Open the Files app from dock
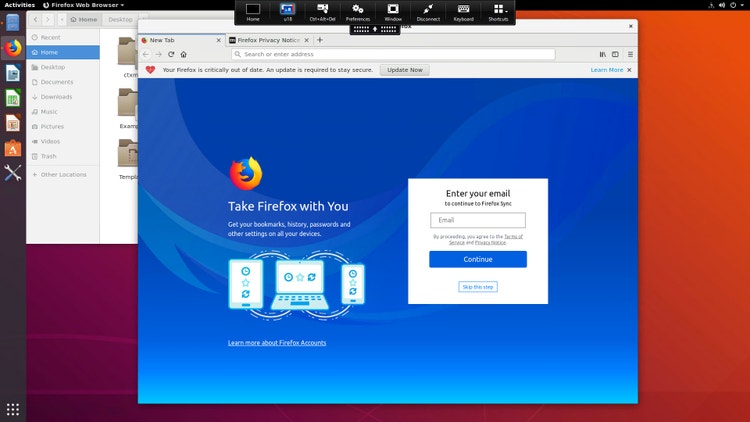 coord(13,22)
